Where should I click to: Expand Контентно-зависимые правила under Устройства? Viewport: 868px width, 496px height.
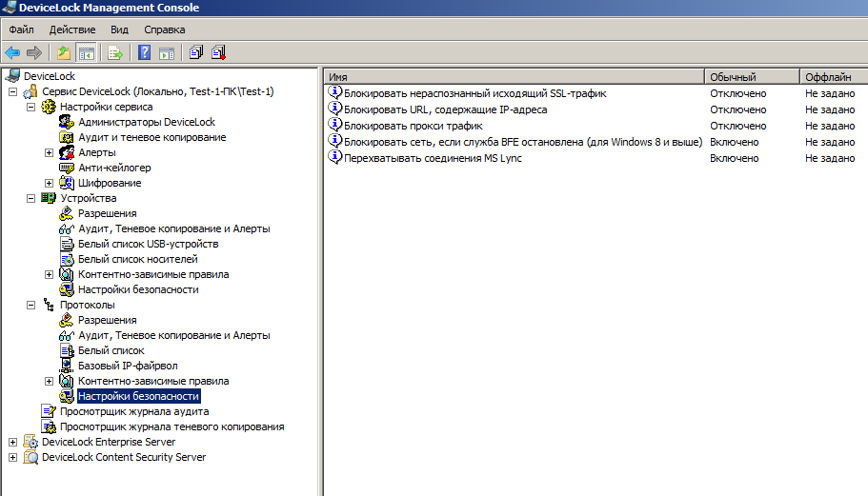[50, 274]
